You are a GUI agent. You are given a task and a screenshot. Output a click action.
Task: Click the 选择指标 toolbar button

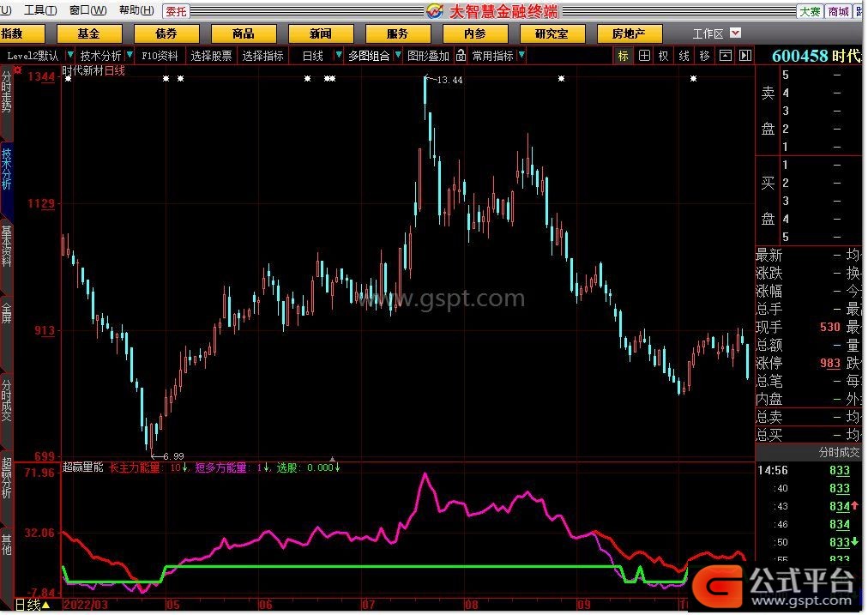tap(263, 56)
